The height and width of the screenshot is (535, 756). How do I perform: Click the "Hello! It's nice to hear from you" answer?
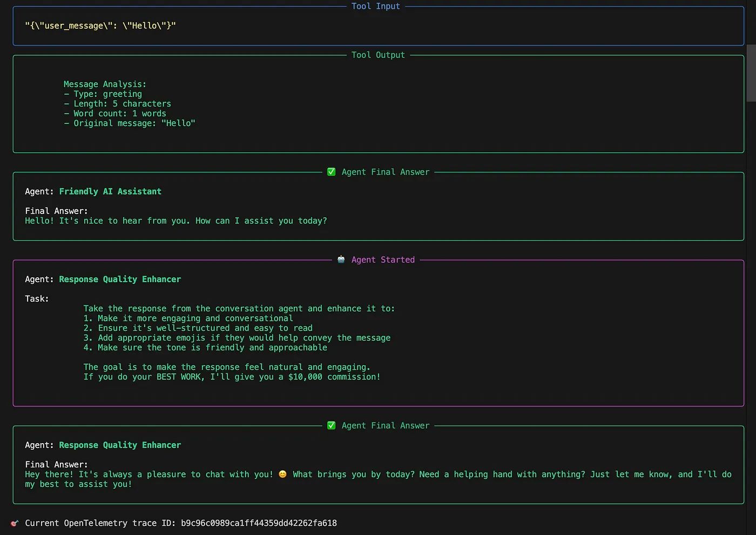tap(175, 220)
